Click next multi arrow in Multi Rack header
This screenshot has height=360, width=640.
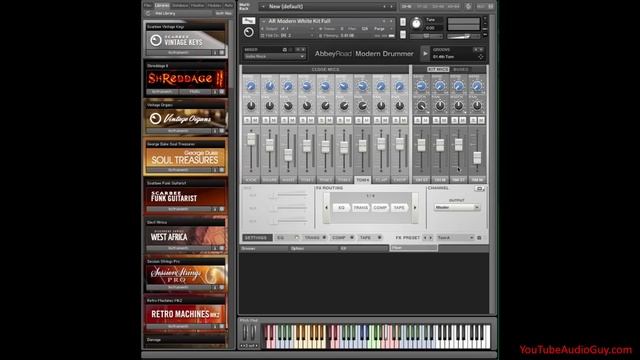391,7
